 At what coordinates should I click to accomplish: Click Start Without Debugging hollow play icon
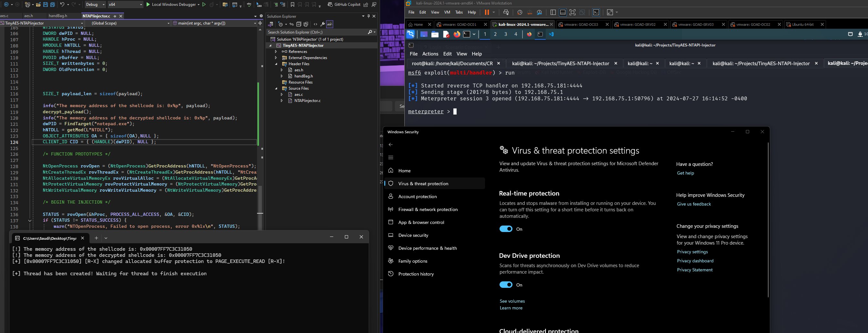pos(204,5)
